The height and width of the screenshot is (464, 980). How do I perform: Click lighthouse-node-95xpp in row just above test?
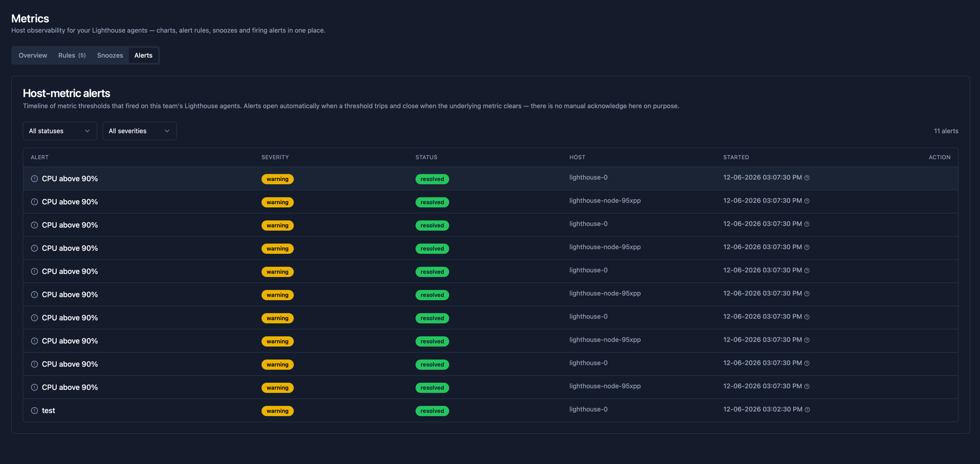coord(605,386)
